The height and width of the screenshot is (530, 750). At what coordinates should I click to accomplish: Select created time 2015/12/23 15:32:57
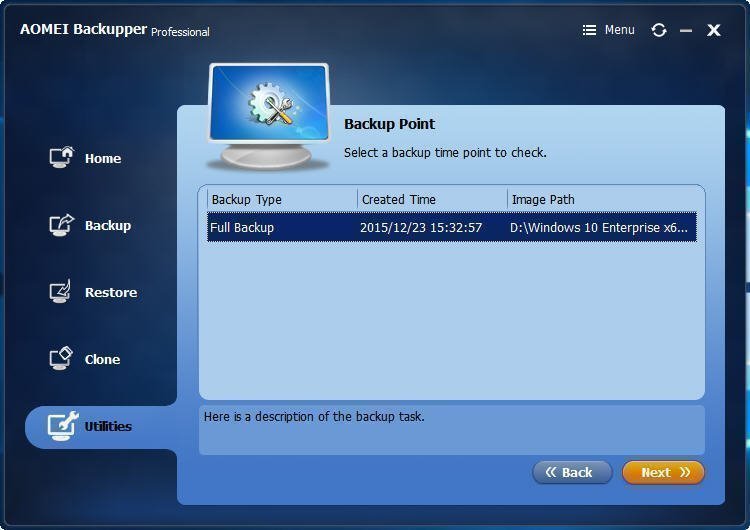point(421,227)
